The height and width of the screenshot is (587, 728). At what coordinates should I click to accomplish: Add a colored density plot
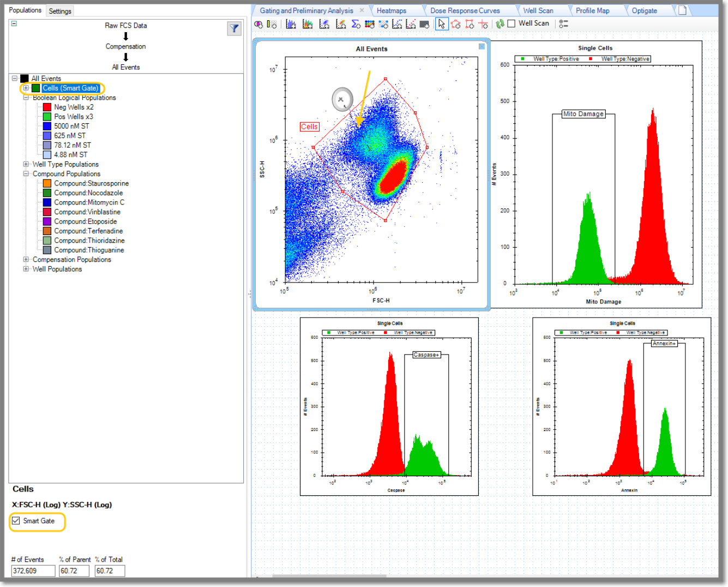coord(341,24)
